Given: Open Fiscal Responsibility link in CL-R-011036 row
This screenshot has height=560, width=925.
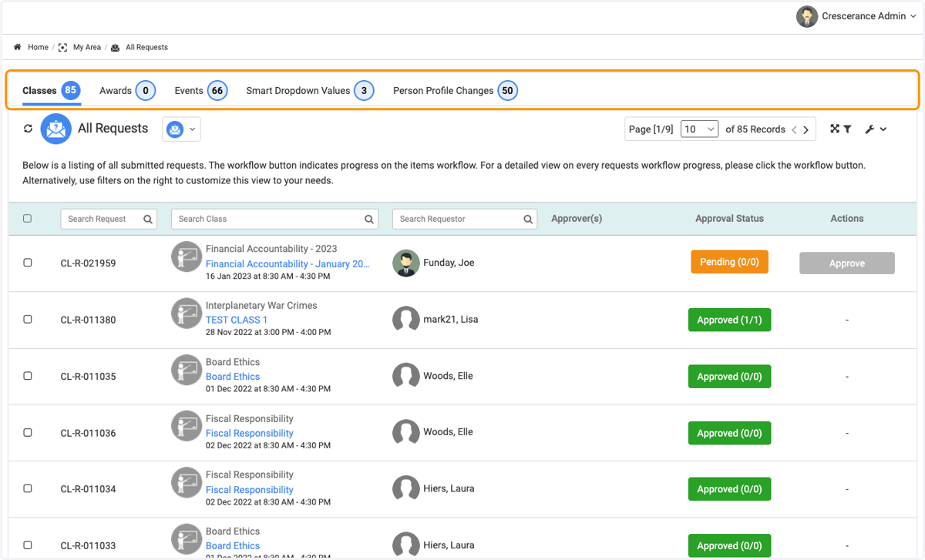Looking at the screenshot, I should coord(250,433).
